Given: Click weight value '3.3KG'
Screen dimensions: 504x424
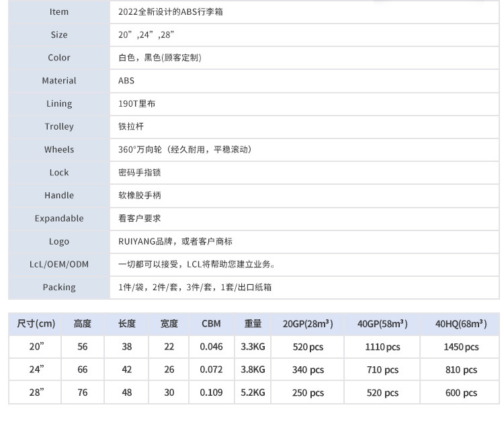Looking at the screenshot, I should click(x=253, y=347).
